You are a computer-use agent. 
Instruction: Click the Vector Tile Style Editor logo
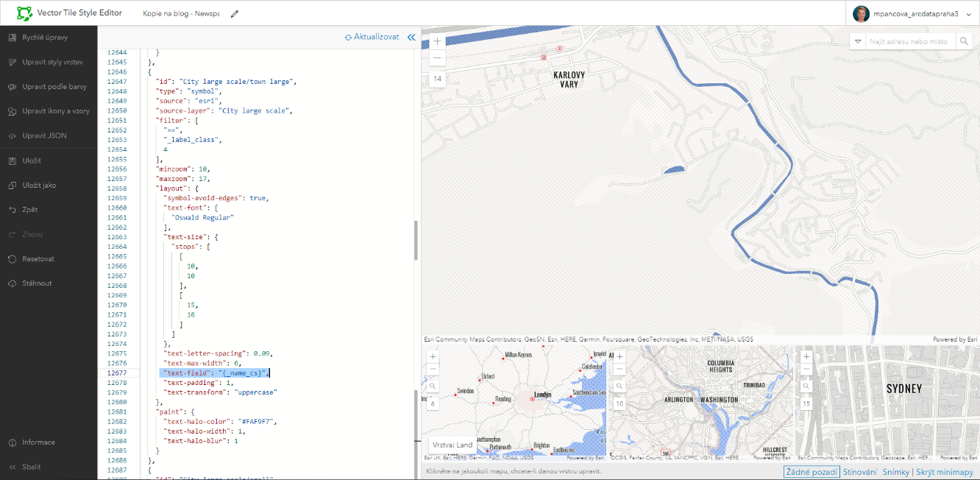coord(25,13)
